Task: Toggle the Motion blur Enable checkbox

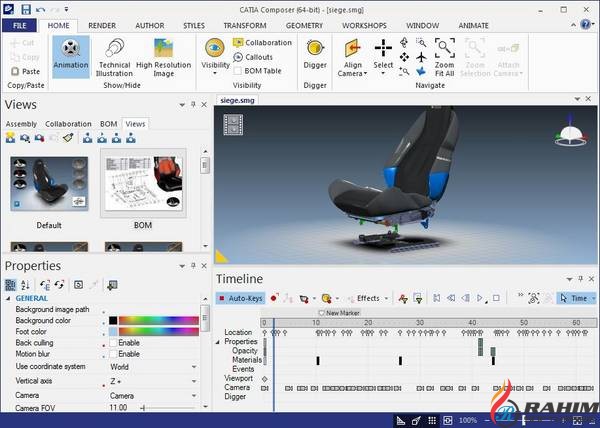Action: pos(113,354)
